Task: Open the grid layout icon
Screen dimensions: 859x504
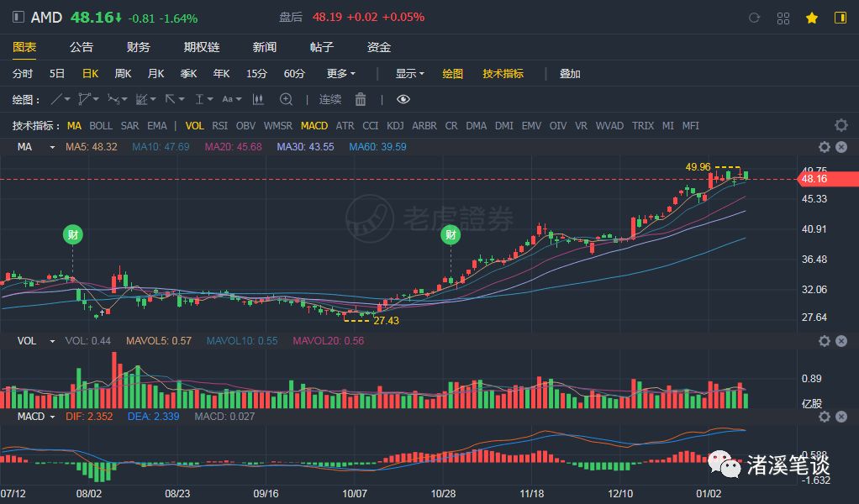Action: click(x=783, y=18)
